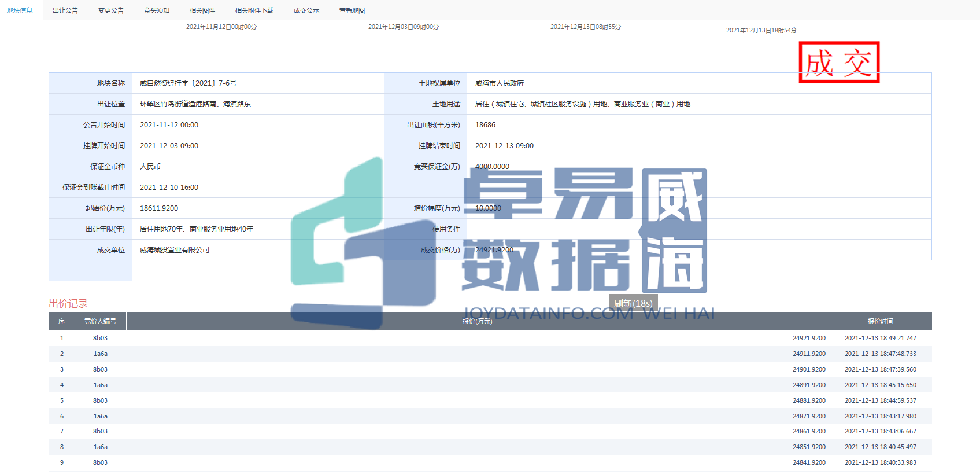980x474 pixels.
Task: Go to the 成交公示 tab
Action: coord(306,10)
